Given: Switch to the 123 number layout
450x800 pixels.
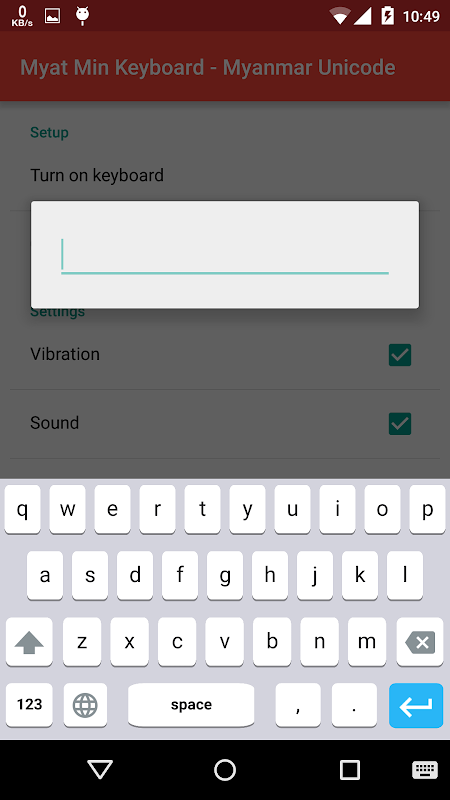Looking at the screenshot, I should (x=29, y=705).
